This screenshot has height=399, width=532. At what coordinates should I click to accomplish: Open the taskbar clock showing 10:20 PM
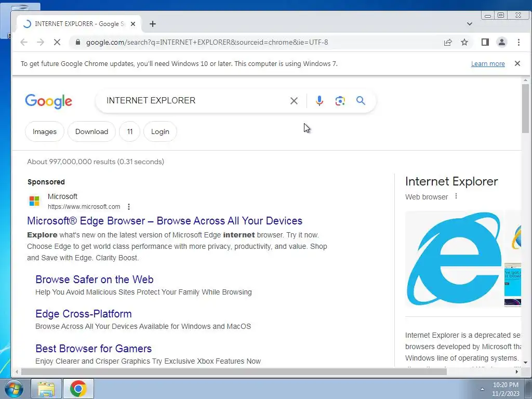(x=506, y=389)
